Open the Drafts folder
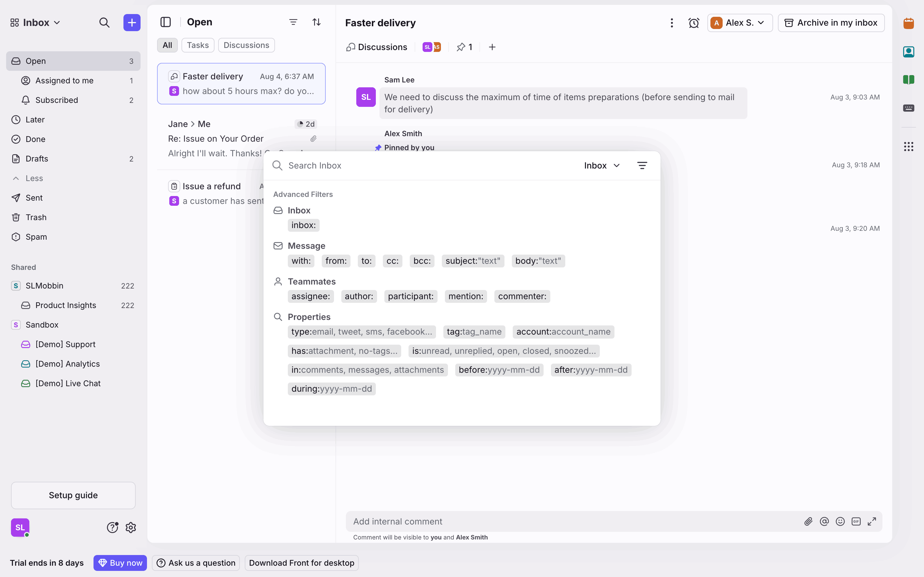This screenshot has height=577, width=924. (x=37, y=159)
